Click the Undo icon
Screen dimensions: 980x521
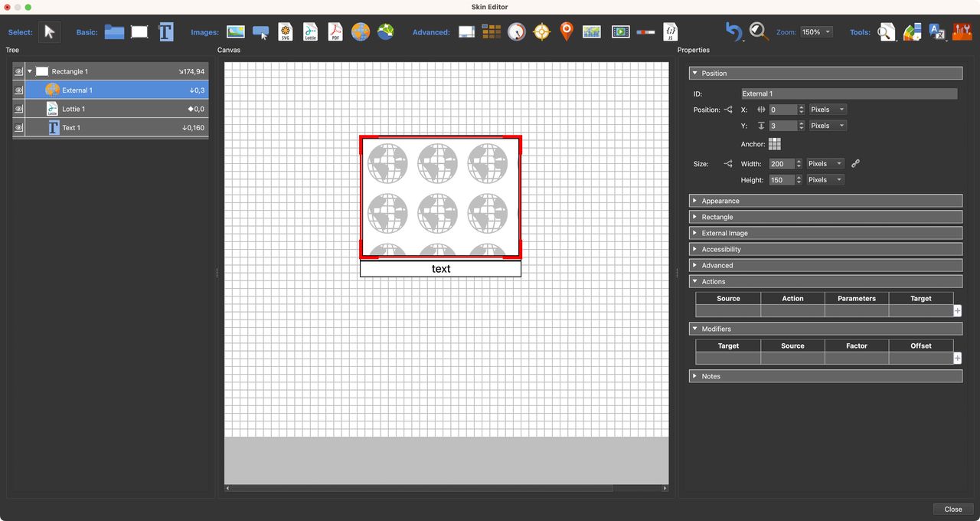[733, 31]
